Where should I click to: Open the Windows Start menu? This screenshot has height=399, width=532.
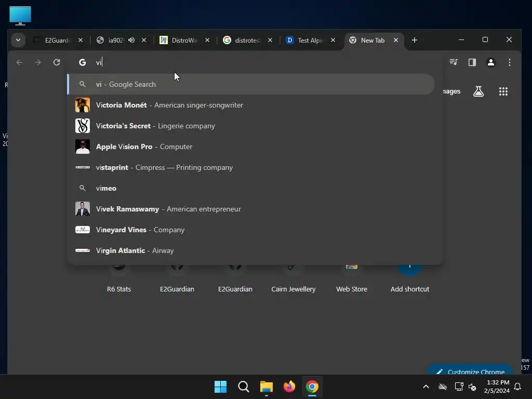(x=220, y=387)
